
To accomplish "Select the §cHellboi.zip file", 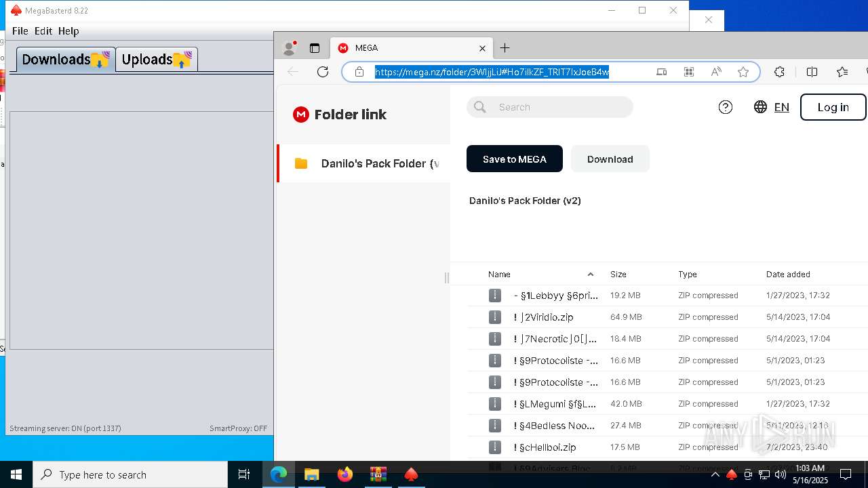I will (x=667, y=447).
